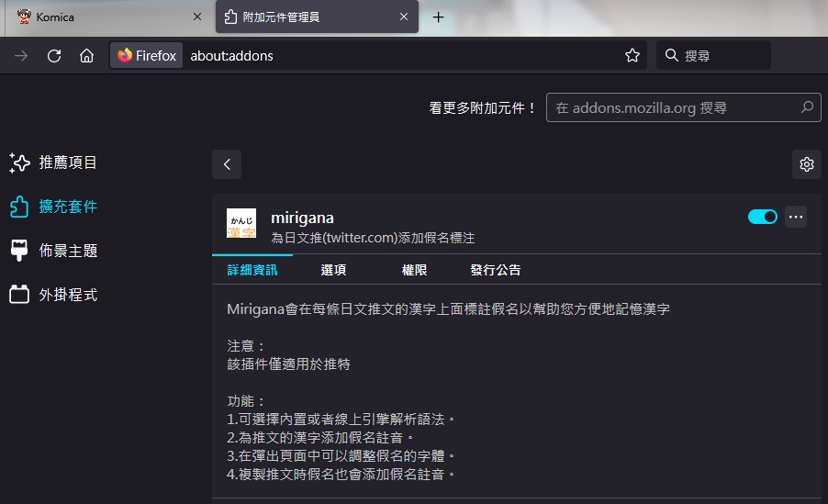Click the Firefox identity badge
This screenshot has width=828, height=504.
tap(147, 55)
